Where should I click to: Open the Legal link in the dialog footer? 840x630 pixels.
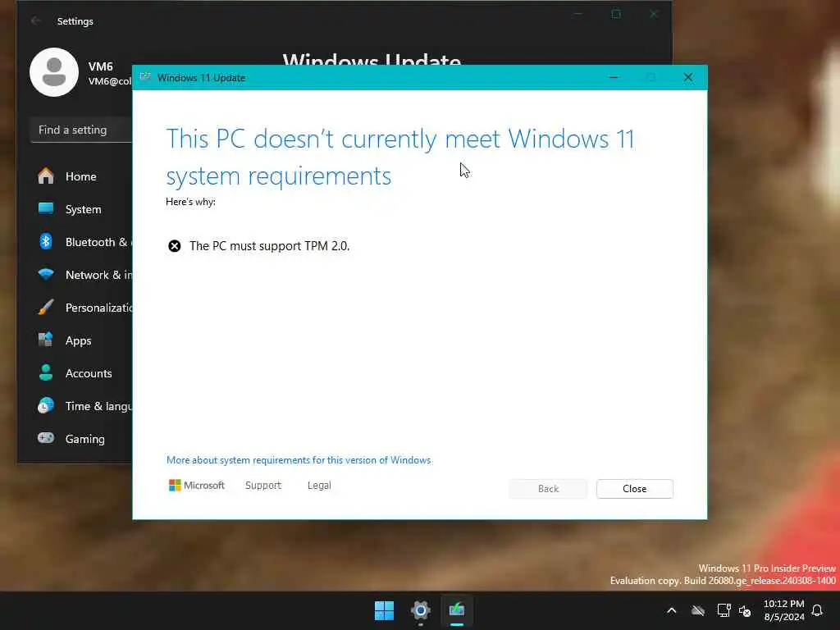point(319,486)
